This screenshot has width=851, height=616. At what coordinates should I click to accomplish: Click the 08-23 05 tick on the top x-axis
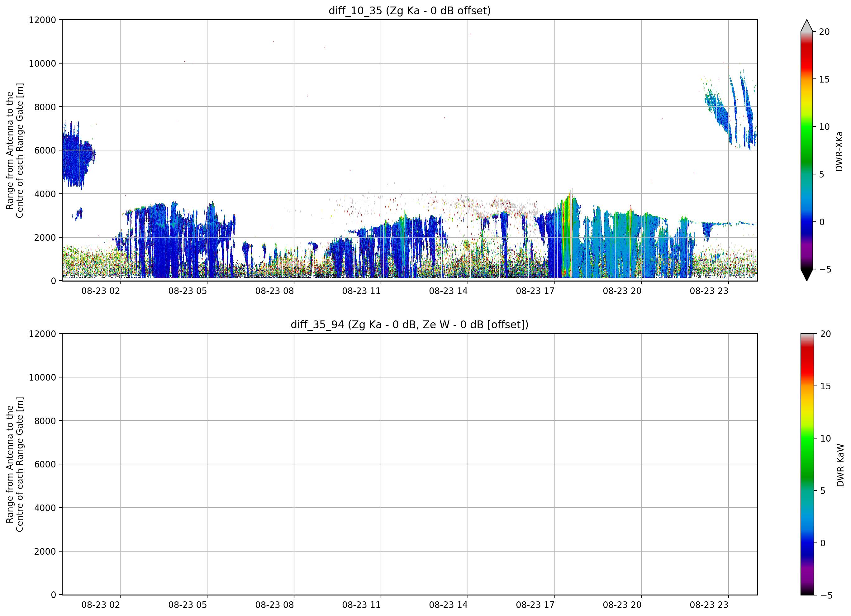click(x=188, y=291)
